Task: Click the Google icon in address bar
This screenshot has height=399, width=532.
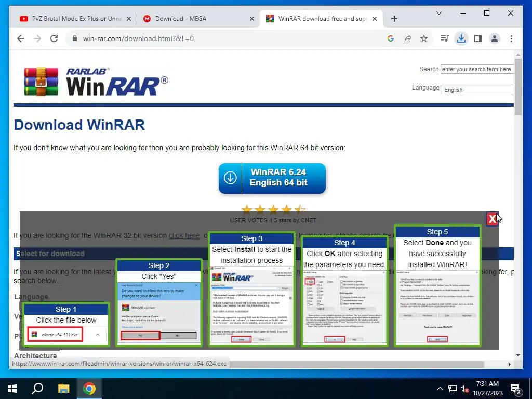Action: (x=391, y=38)
